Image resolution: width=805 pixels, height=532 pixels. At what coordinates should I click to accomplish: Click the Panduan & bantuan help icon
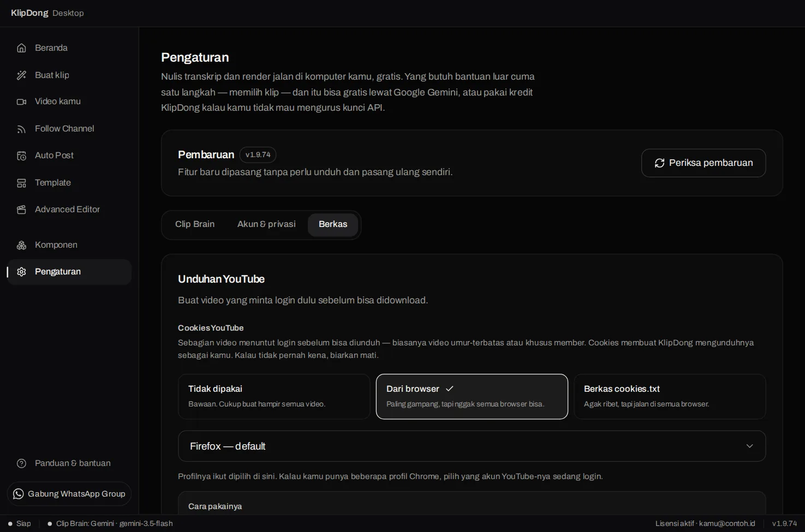[x=21, y=463]
